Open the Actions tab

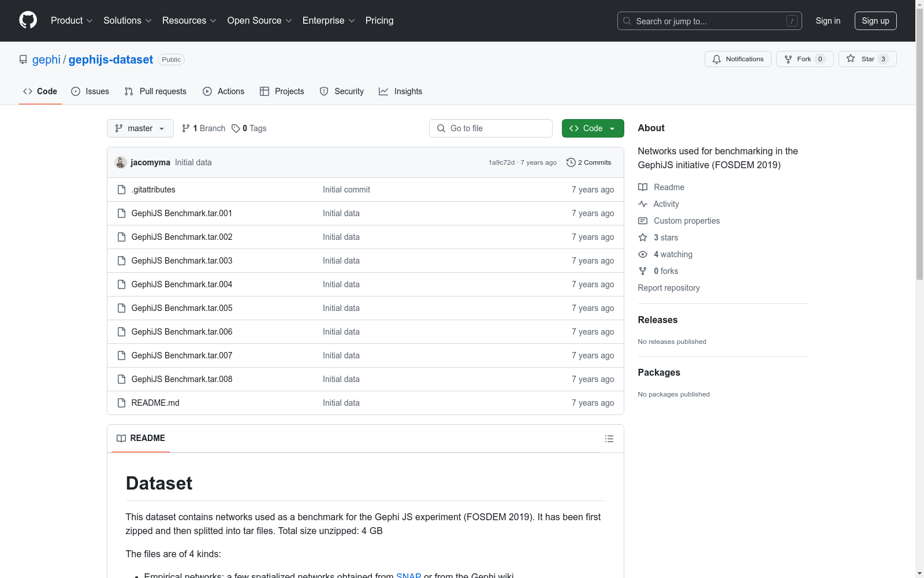[223, 91]
